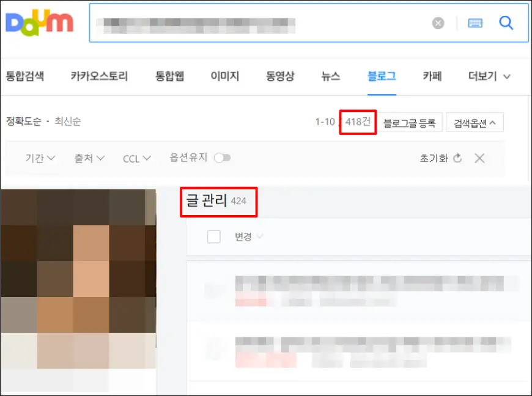Screen dimensions: 532x396
Task: Sort results by 최신순
Action: 67,122
